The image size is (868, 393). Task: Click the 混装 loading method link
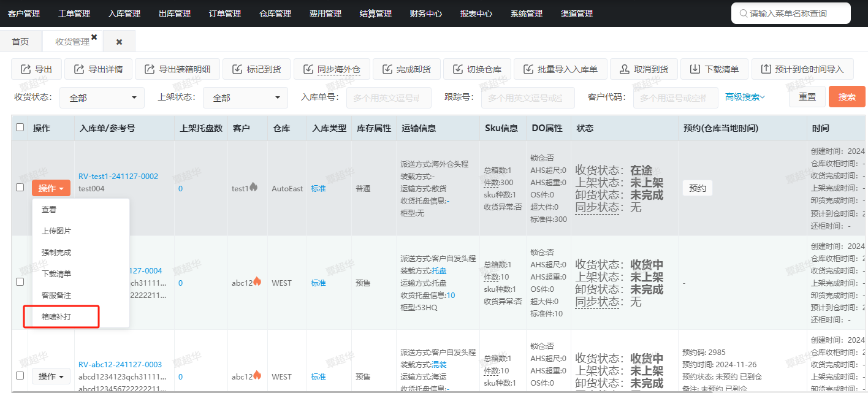[x=439, y=364]
